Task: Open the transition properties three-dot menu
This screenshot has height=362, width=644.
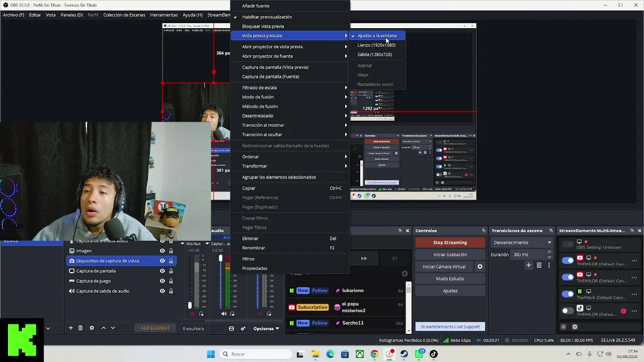Action: coord(549,265)
